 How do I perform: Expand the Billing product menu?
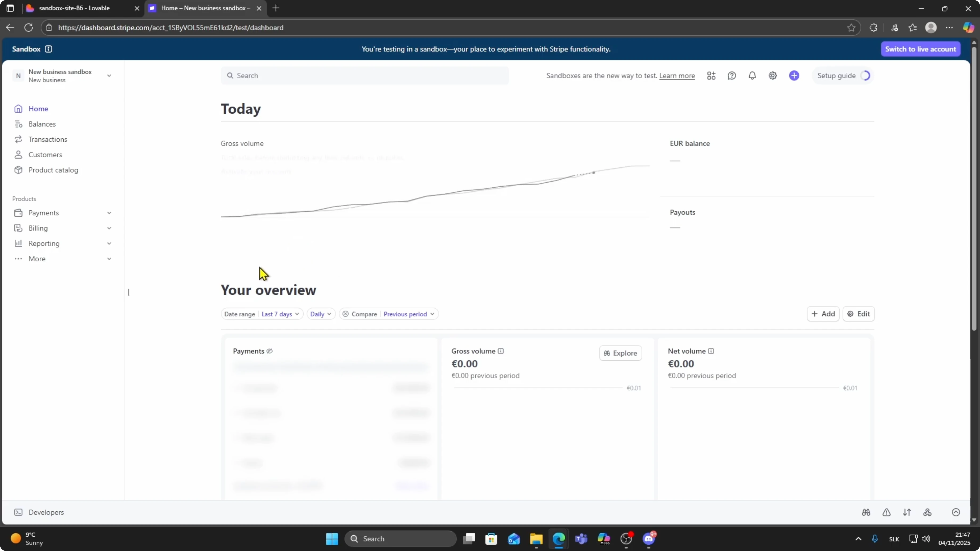point(63,228)
